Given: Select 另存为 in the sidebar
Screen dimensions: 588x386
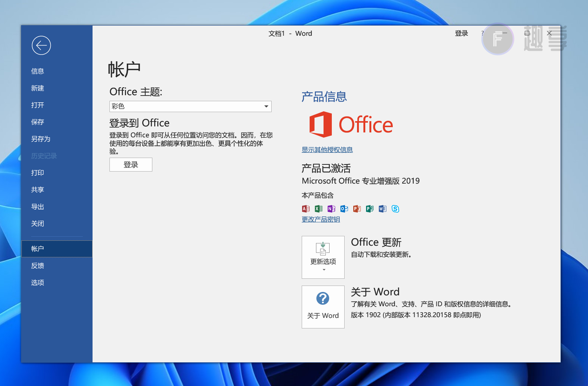Looking at the screenshot, I should pos(57,139).
